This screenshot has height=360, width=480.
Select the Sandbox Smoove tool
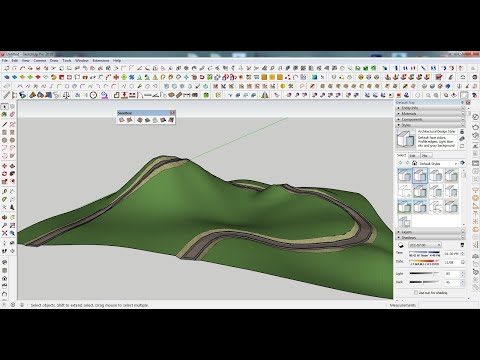139,120
